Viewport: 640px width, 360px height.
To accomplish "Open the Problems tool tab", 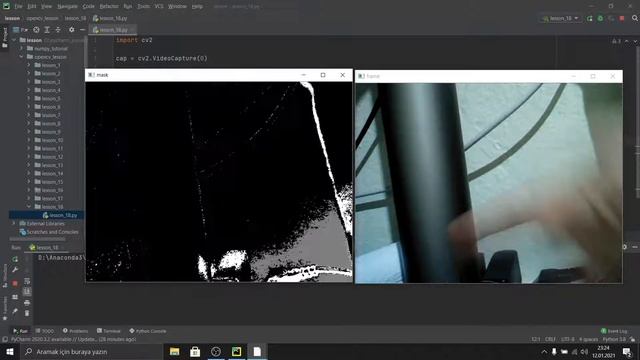I will pos(76,331).
